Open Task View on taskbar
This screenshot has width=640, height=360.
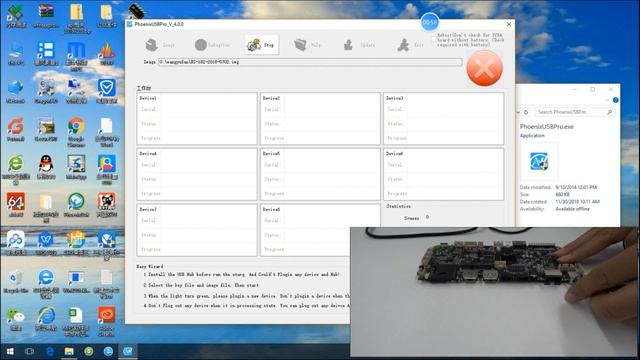pos(29,351)
